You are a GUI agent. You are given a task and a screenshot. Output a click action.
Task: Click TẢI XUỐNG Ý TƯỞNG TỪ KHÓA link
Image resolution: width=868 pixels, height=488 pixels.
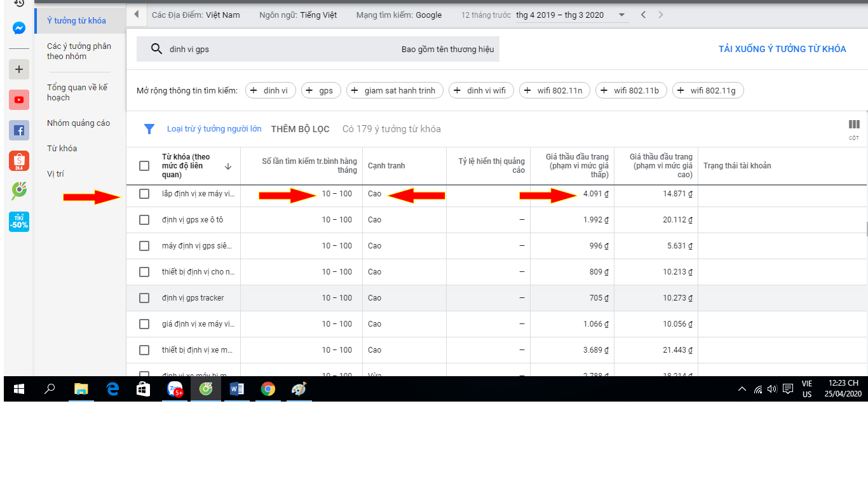click(782, 49)
